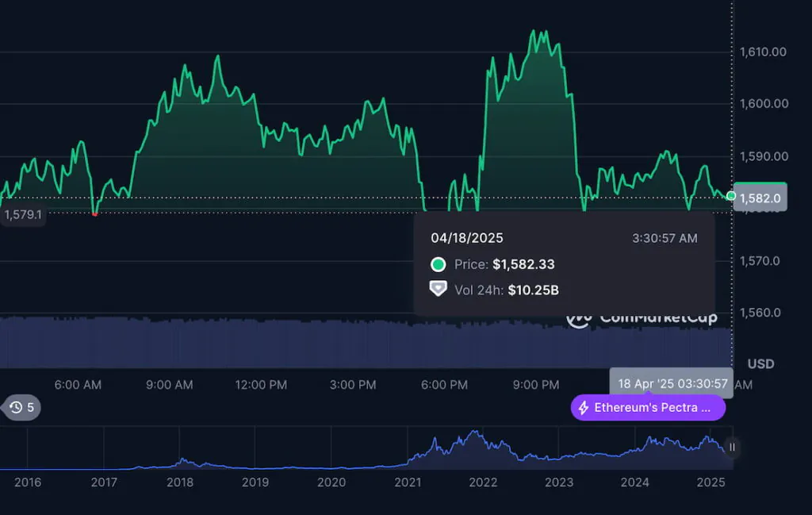Click the red low-point marker on chart
The height and width of the screenshot is (515, 812).
point(95,214)
